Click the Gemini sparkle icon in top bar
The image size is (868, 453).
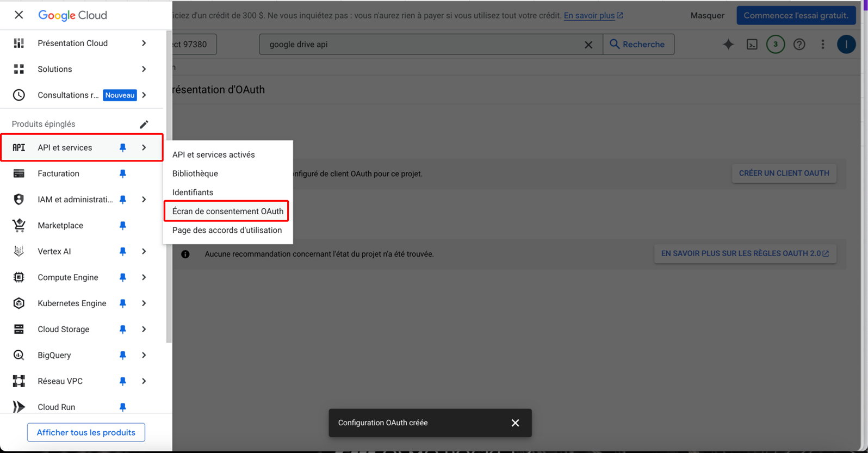pyautogui.click(x=728, y=45)
